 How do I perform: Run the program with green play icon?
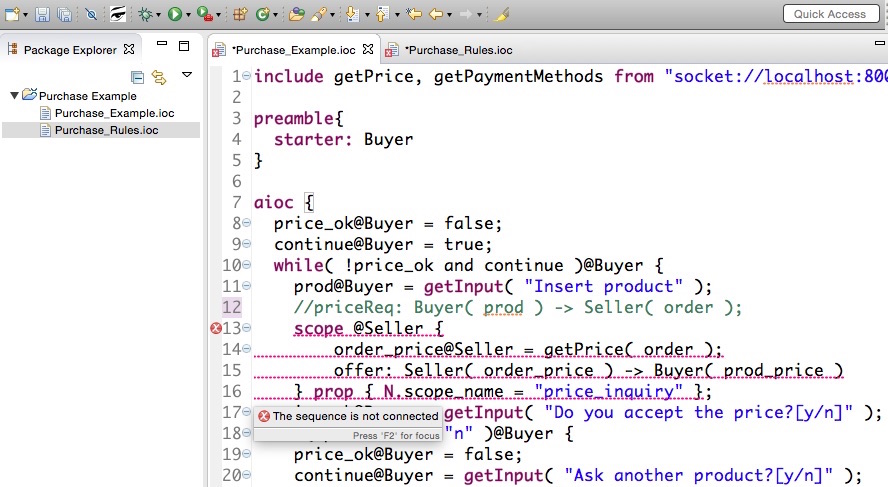click(x=175, y=14)
